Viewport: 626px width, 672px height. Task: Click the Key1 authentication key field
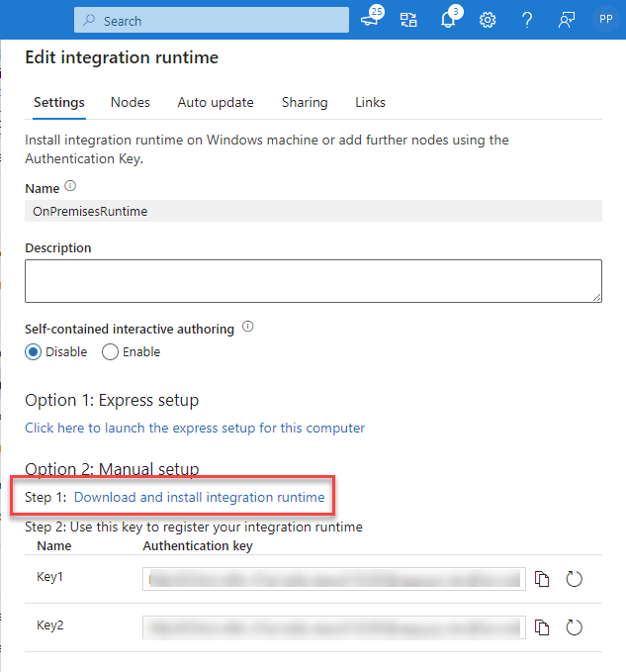(x=334, y=579)
